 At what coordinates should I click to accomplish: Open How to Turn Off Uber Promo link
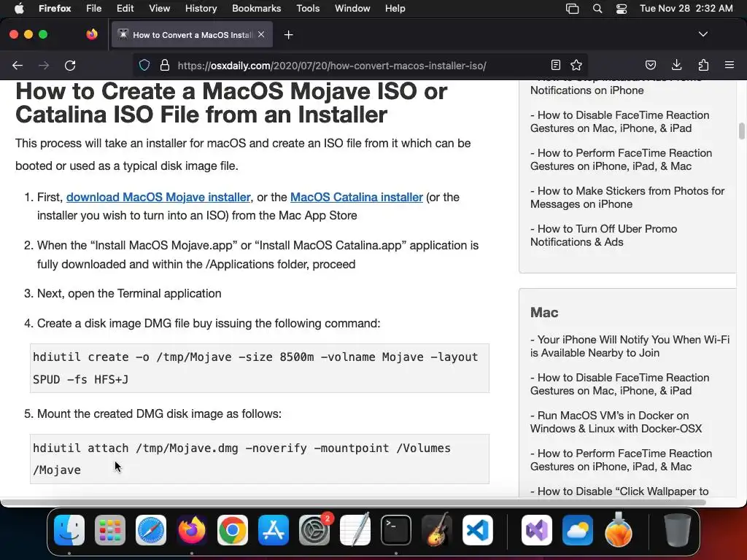coord(603,236)
